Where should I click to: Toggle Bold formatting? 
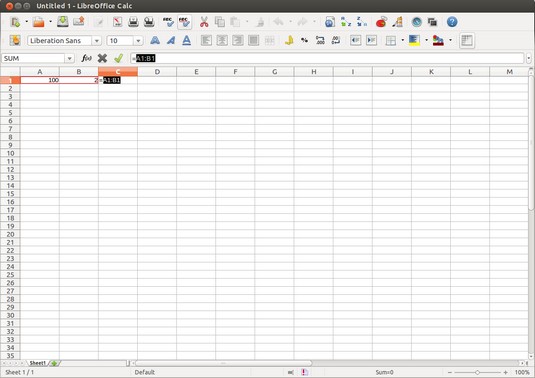pos(155,41)
